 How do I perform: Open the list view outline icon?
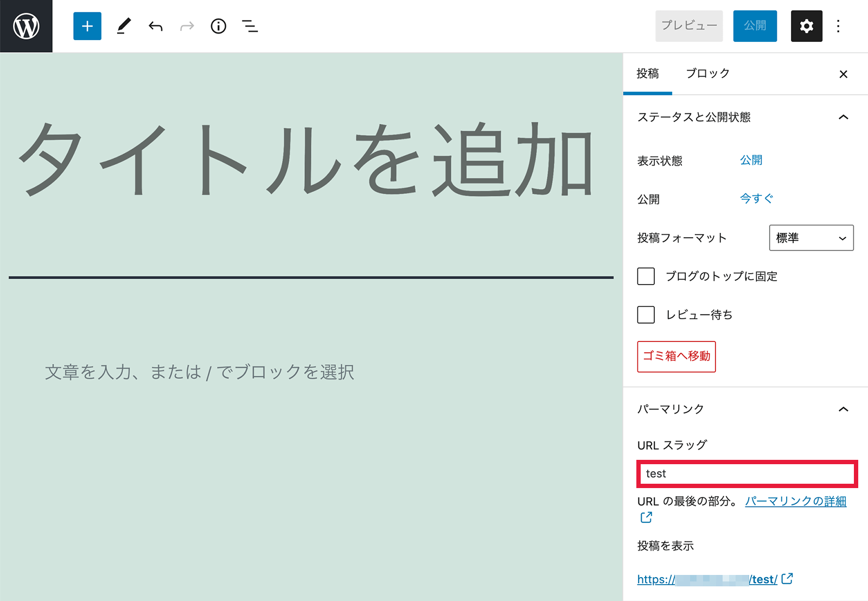(x=250, y=26)
